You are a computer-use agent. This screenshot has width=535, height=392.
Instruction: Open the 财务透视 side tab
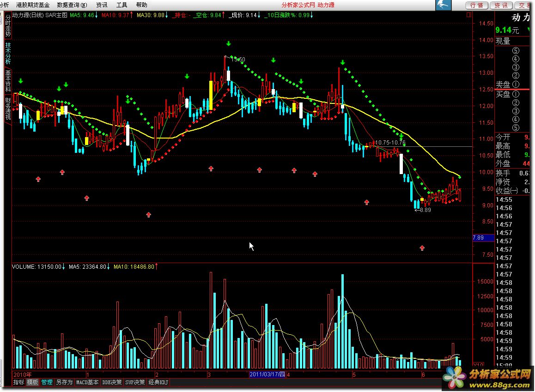pyautogui.click(x=8, y=109)
